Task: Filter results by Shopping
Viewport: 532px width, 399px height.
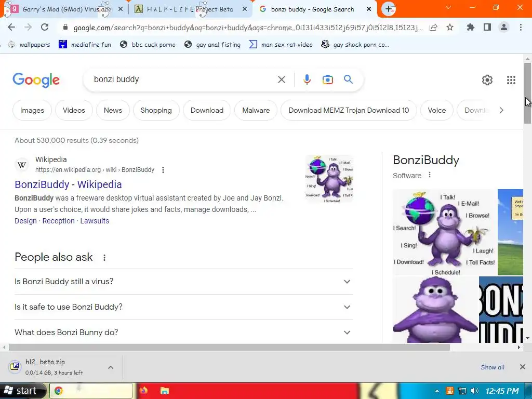Action: [156, 110]
